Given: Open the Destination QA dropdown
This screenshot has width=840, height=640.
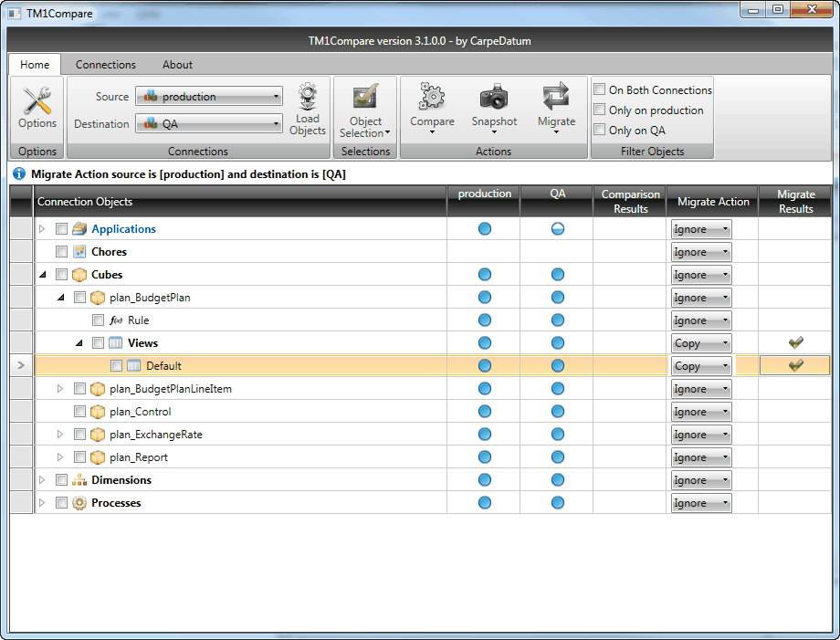Looking at the screenshot, I should pyautogui.click(x=209, y=124).
